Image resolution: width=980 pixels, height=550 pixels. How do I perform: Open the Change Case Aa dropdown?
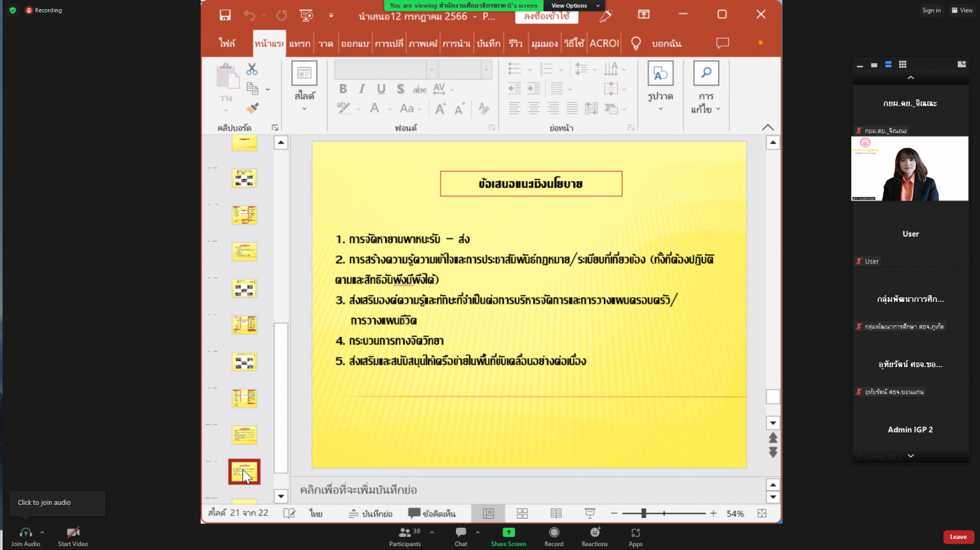point(410,108)
